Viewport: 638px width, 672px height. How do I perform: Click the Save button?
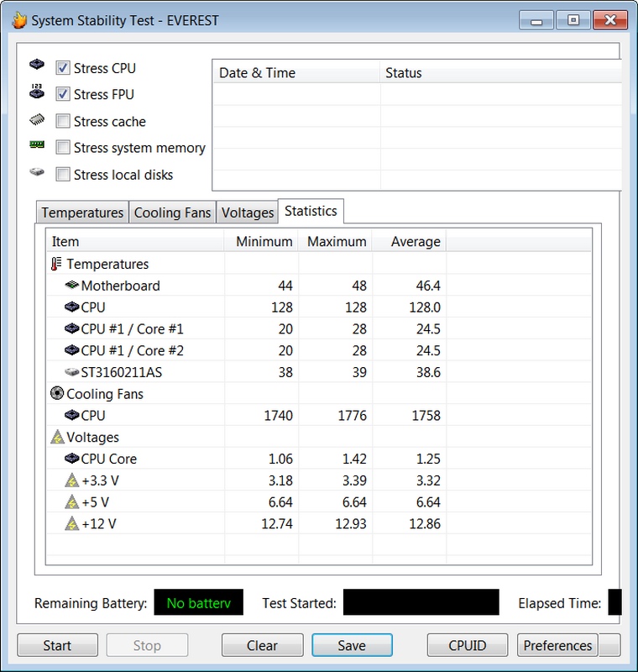(352, 645)
